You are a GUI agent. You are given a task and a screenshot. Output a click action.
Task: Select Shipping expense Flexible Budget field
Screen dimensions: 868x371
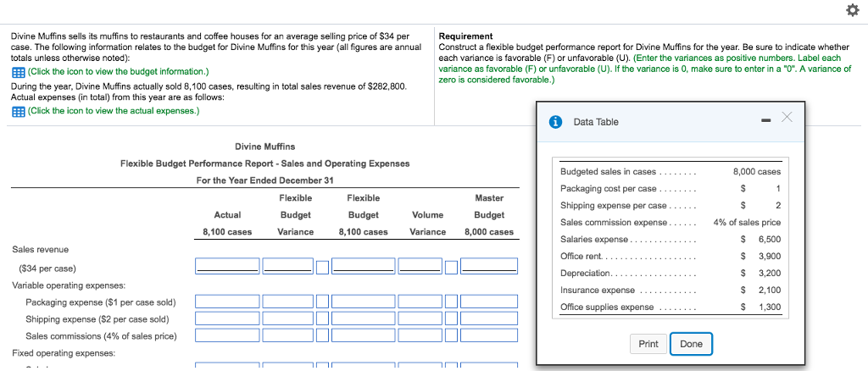(363, 318)
